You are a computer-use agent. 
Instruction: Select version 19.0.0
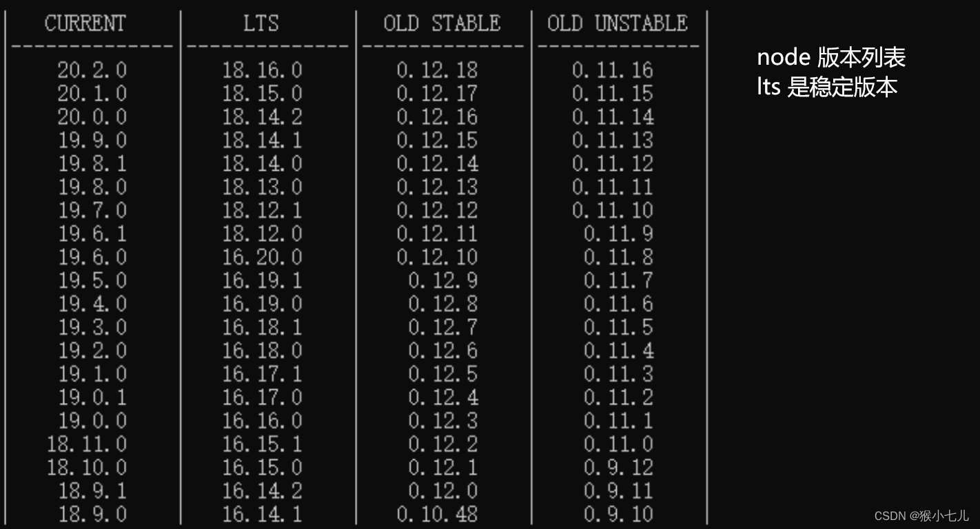92,421
